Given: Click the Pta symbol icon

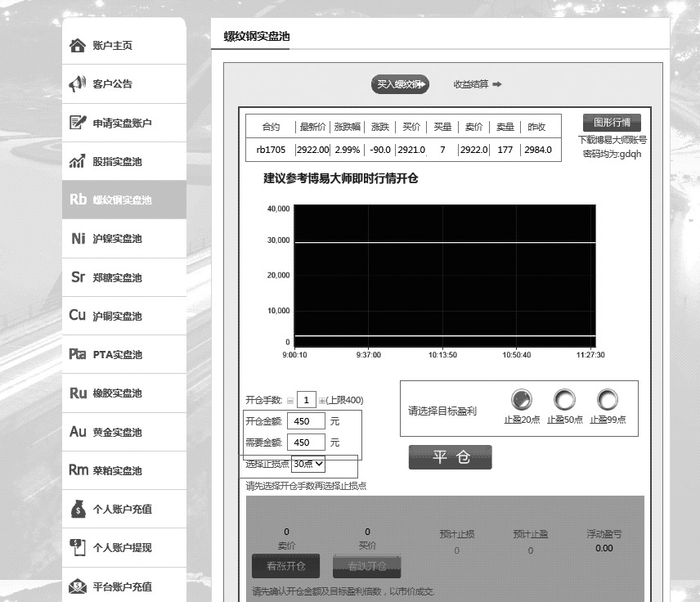Looking at the screenshot, I should [x=77, y=353].
